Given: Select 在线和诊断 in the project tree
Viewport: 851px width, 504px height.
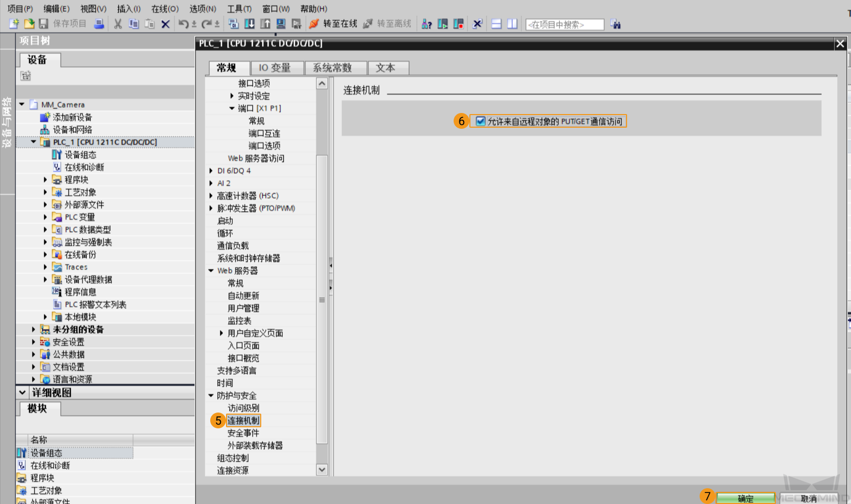Looking at the screenshot, I should click(84, 167).
